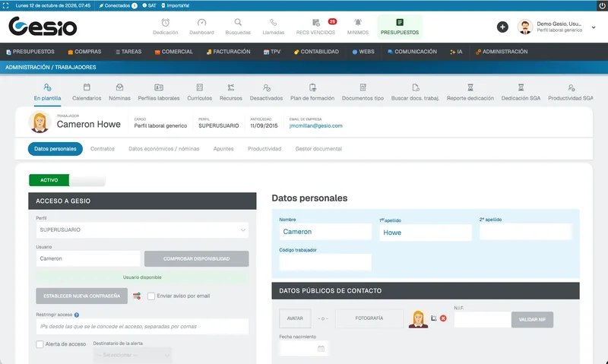Toggle the ACTIVO status switch
The width and height of the screenshot is (608, 364).
67,180
